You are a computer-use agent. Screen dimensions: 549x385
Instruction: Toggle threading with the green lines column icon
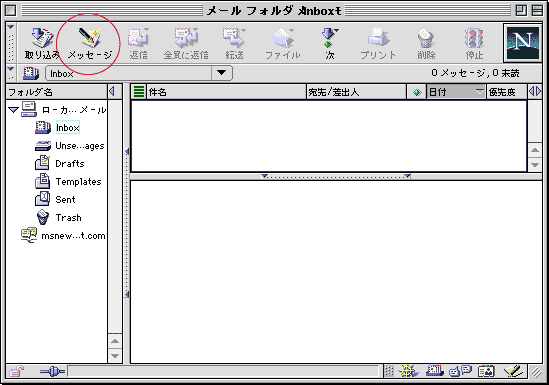click(139, 92)
